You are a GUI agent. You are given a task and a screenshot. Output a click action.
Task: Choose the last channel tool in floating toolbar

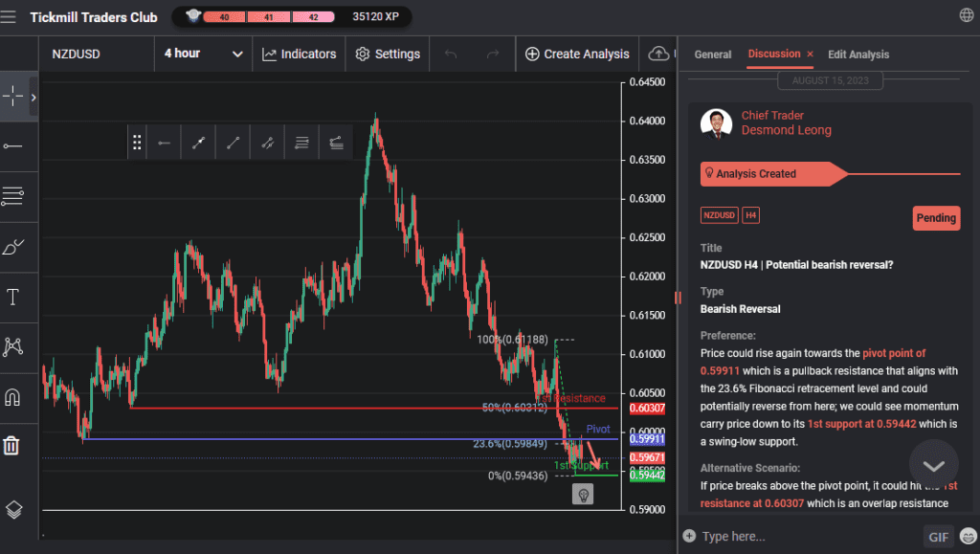coord(336,143)
